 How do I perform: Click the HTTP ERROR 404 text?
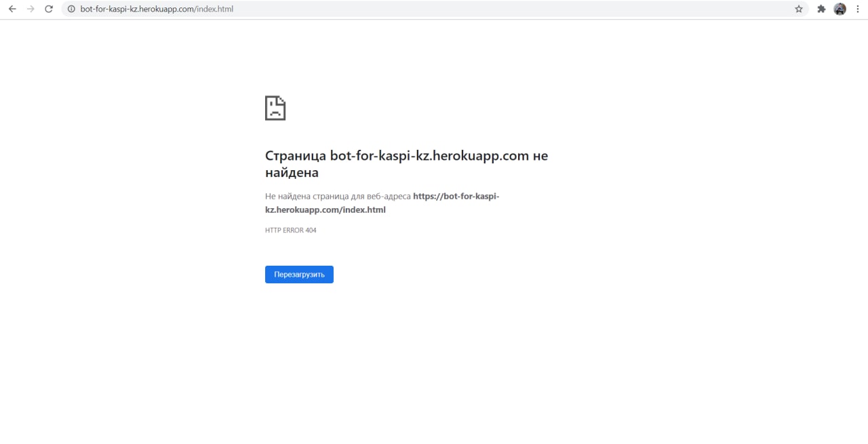click(291, 230)
